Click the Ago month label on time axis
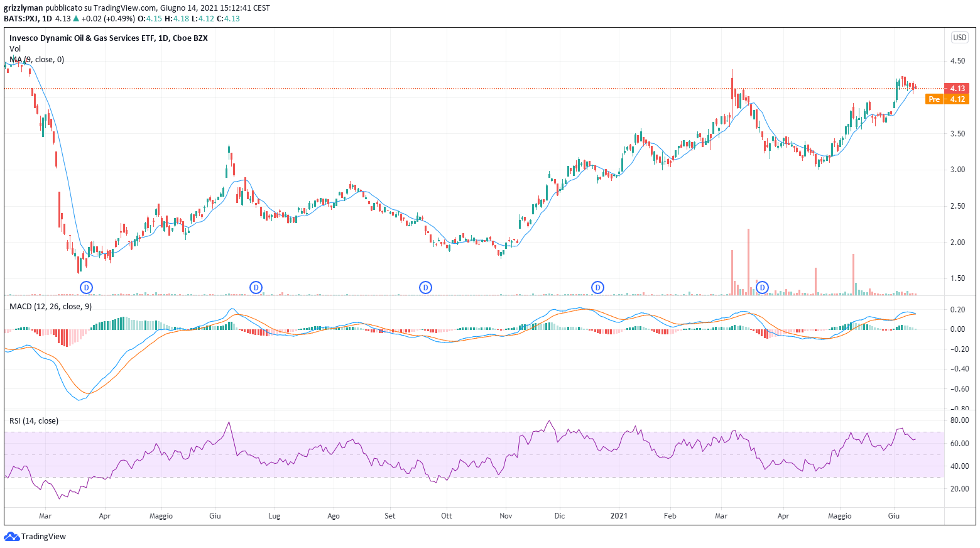The height and width of the screenshot is (548, 980). pos(334,516)
